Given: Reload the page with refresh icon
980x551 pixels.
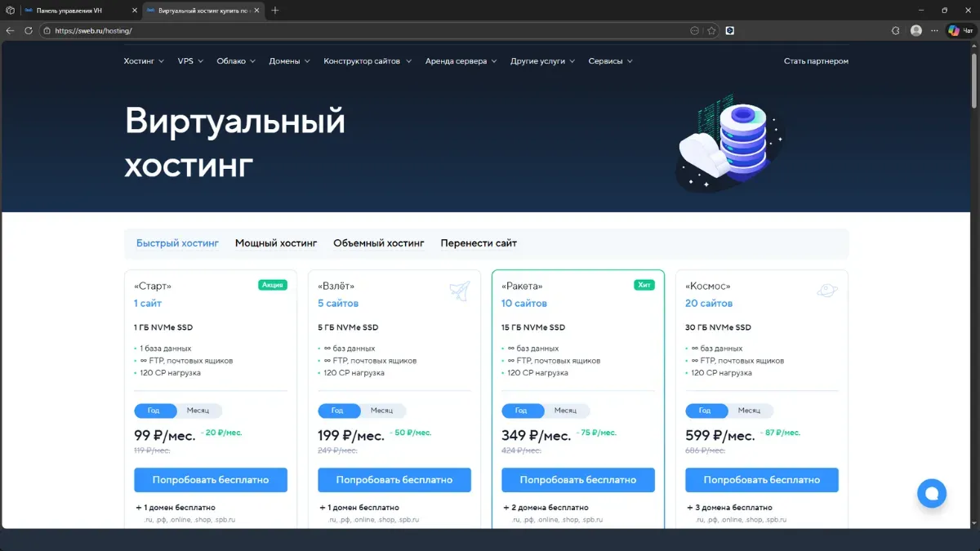Looking at the screenshot, I should 29,30.
